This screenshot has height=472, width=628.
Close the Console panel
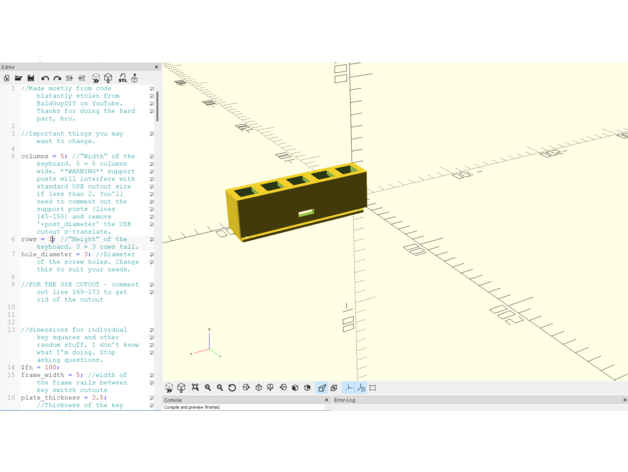[x=326, y=400]
